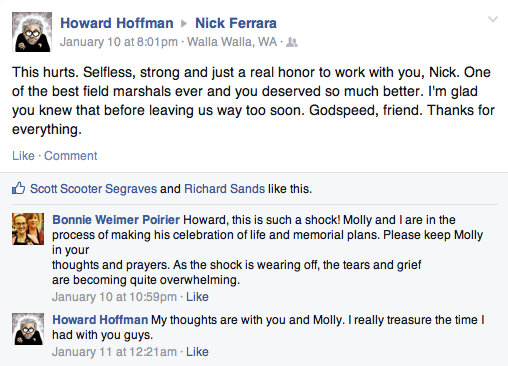
Task: Open the January 10 at 8:01pm timestamp
Action: click(x=119, y=42)
